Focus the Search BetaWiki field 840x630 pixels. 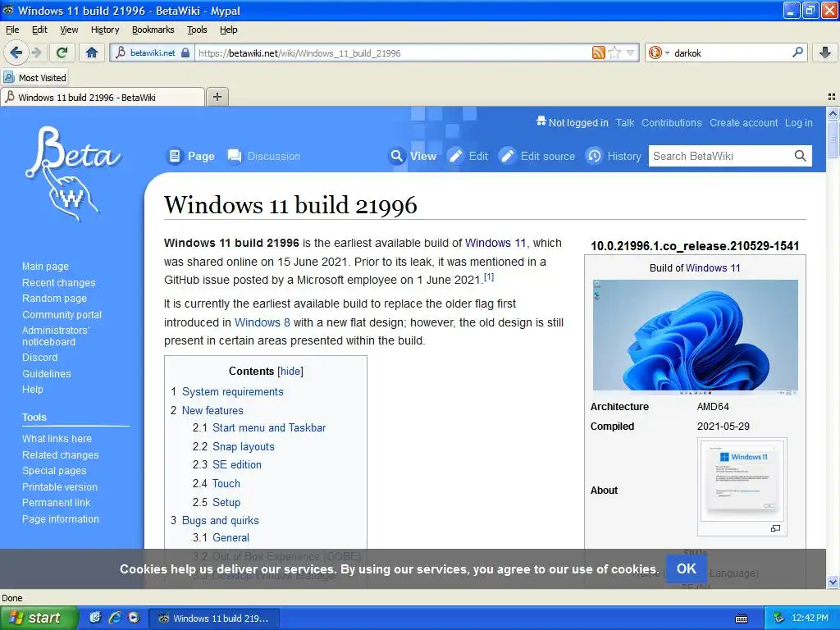[x=720, y=156]
